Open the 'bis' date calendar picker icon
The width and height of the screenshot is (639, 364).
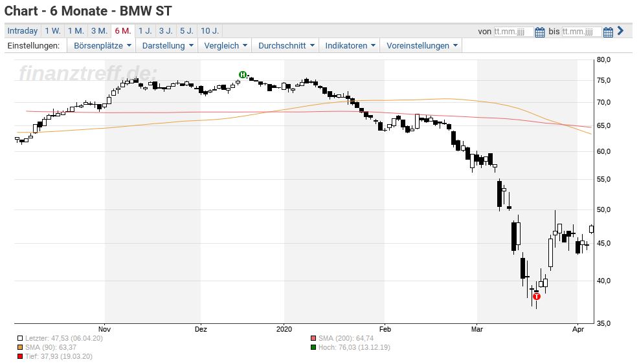pyautogui.click(x=608, y=32)
